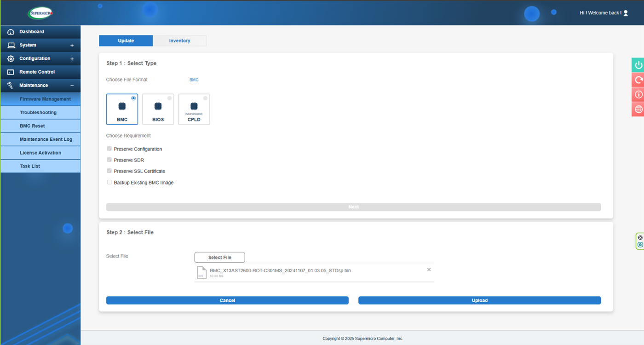644x345 pixels.
Task: Click 'Choose Requirement' label
Action: click(x=128, y=136)
